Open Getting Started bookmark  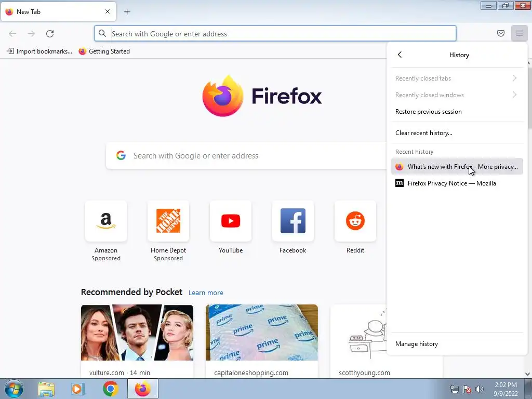tap(104, 51)
